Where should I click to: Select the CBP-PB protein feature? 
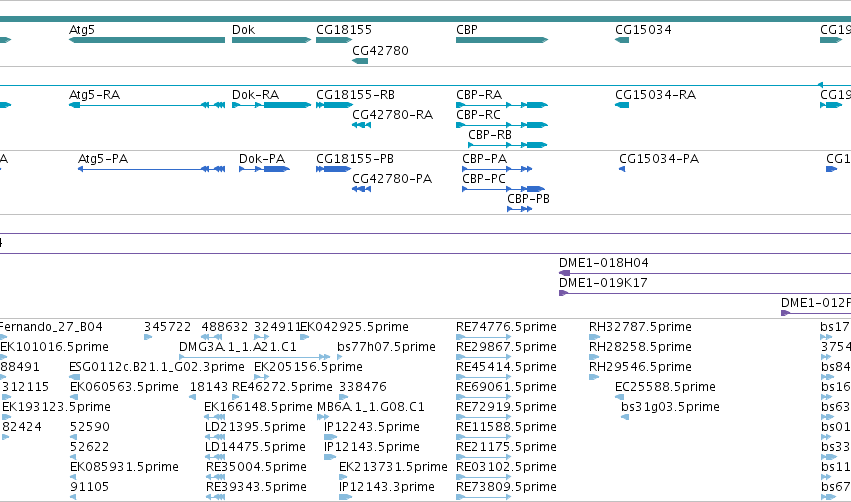(519, 209)
